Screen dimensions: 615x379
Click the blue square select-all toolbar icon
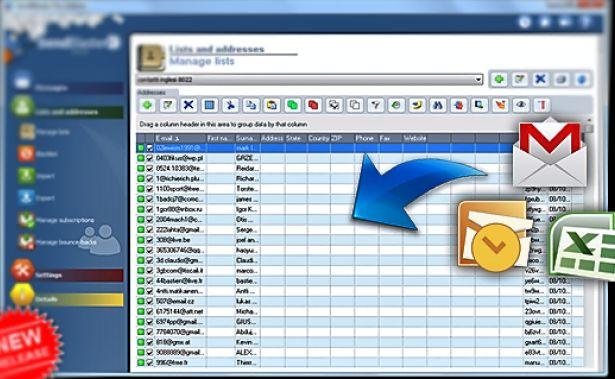pos(209,105)
